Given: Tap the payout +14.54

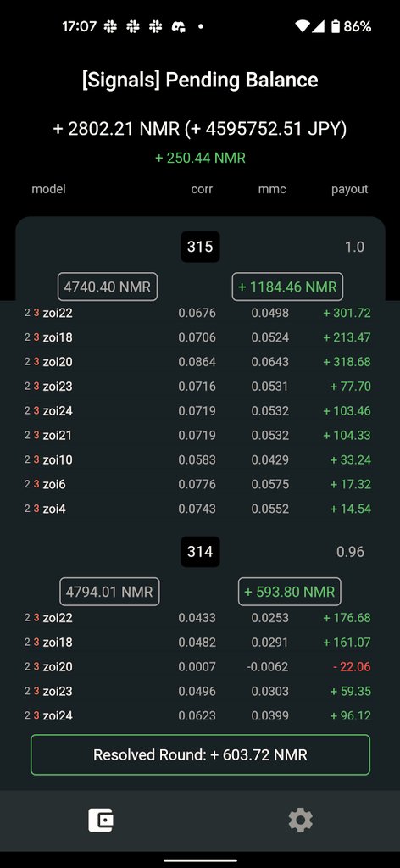Looking at the screenshot, I should coord(350,509).
